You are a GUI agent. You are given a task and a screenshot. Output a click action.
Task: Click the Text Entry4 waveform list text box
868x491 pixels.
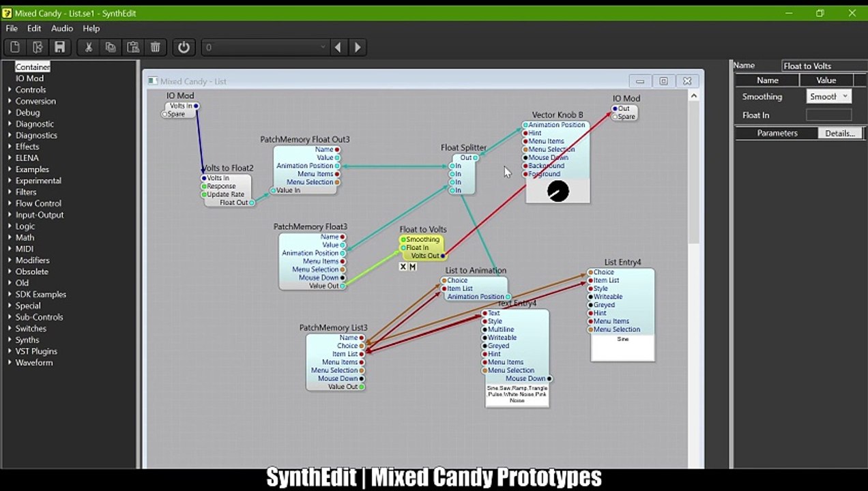[x=517, y=395]
